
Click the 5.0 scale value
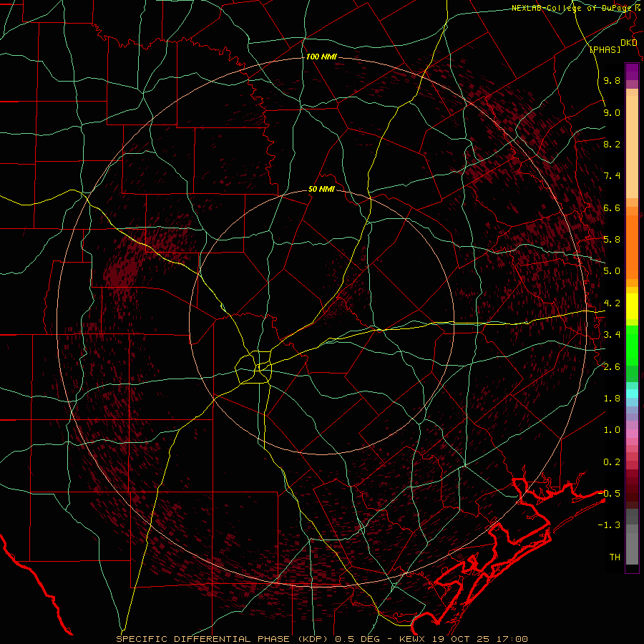tap(612, 271)
